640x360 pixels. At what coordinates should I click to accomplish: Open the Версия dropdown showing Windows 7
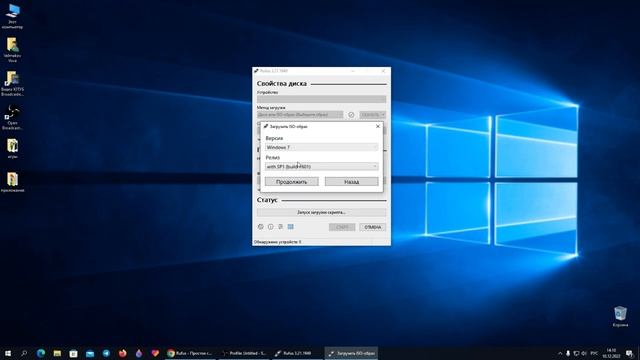322,147
